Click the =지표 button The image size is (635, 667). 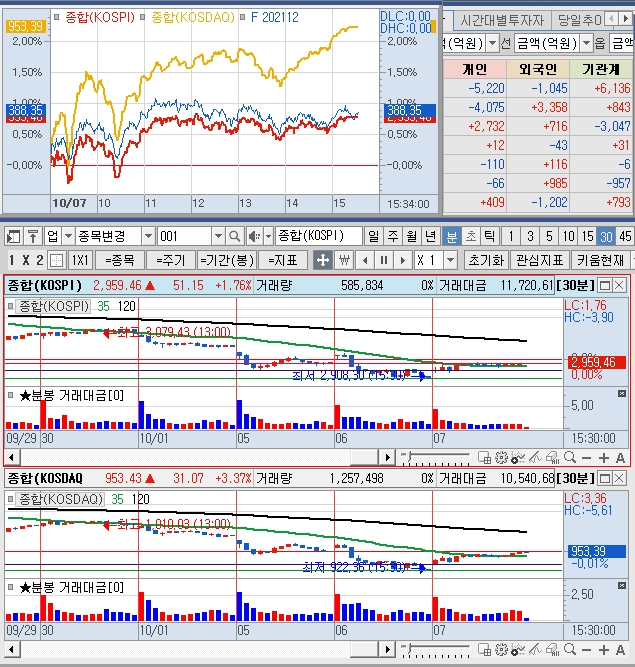tap(282, 260)
